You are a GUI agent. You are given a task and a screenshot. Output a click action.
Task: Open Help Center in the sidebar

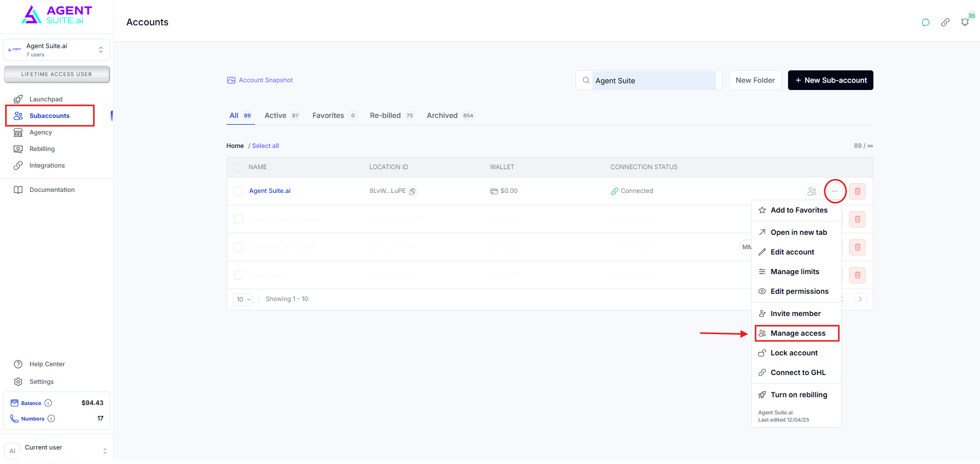[47, 364]
